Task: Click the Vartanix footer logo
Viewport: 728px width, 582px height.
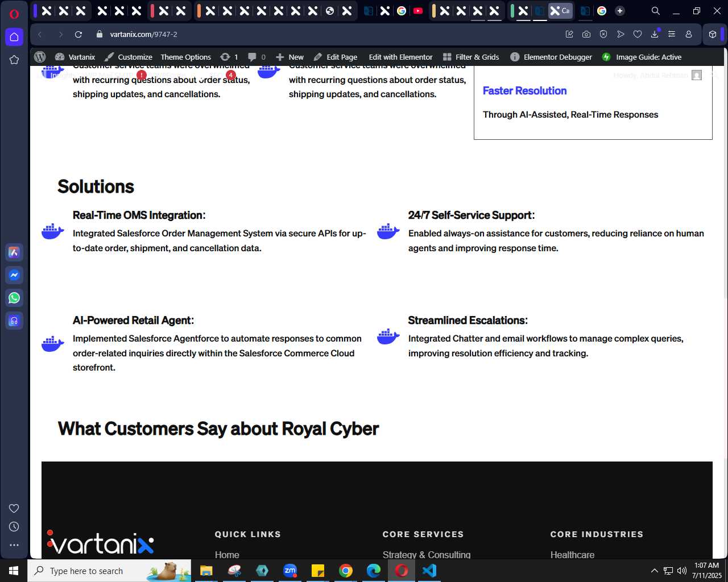Action: tap(101, 542)
